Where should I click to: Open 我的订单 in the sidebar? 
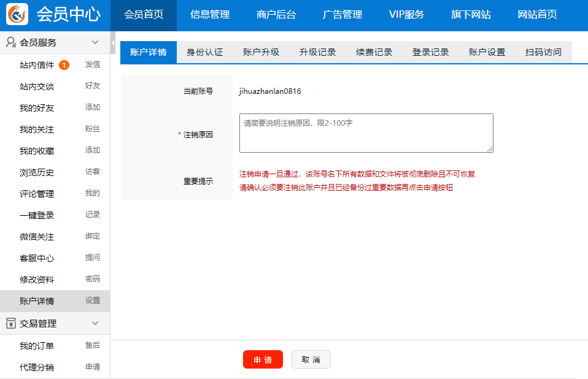click(x=37, y=346)
